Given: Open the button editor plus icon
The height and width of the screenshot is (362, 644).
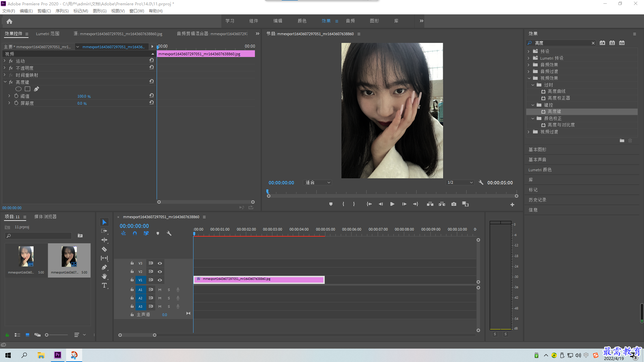Looking at the screenshot, I should pyautogui.click(x=512, y=204).
